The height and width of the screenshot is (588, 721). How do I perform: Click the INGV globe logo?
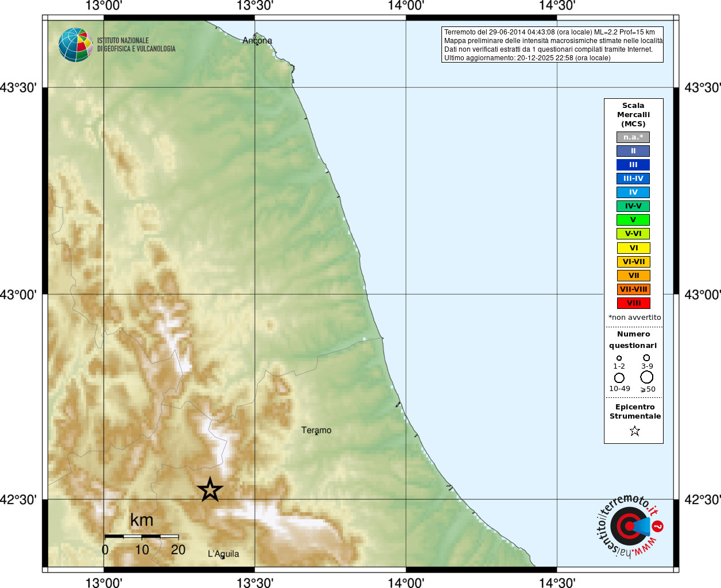(x=75, y=45)
